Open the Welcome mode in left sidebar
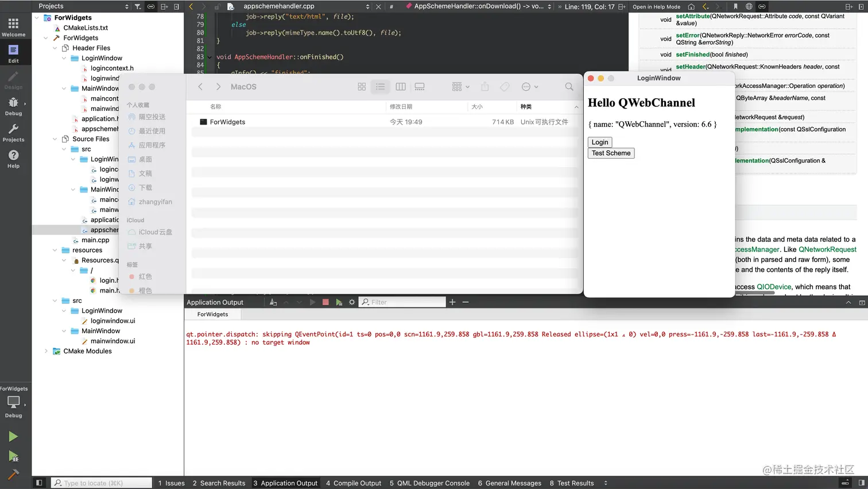Viewport: 868px width, 489px height. [x=13, y=26]
